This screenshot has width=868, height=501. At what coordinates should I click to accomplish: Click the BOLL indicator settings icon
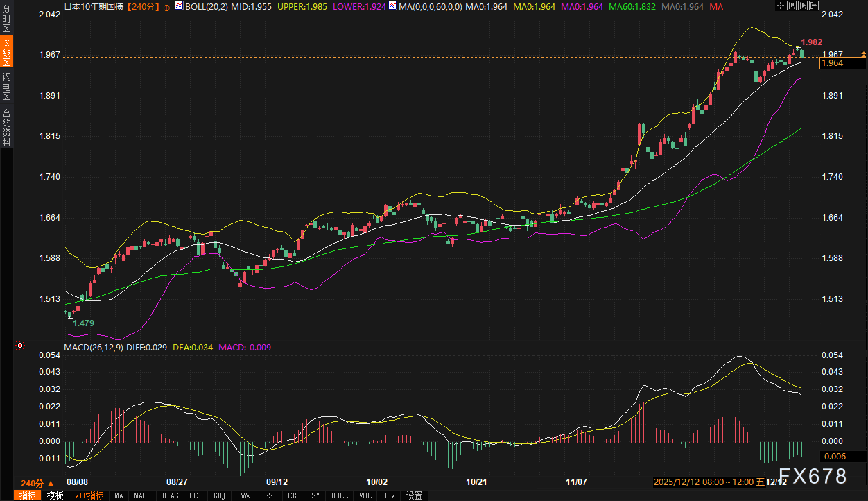tap(180, 6)
